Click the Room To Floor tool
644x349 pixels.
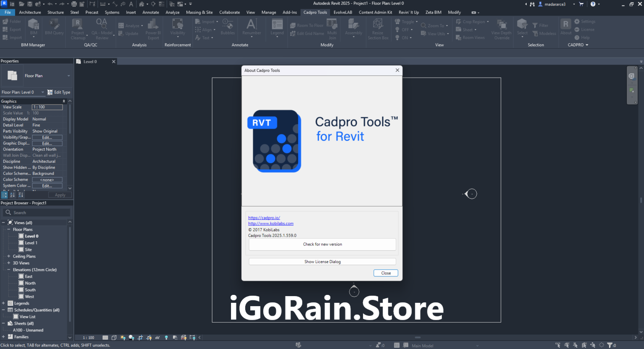point(307,25)
